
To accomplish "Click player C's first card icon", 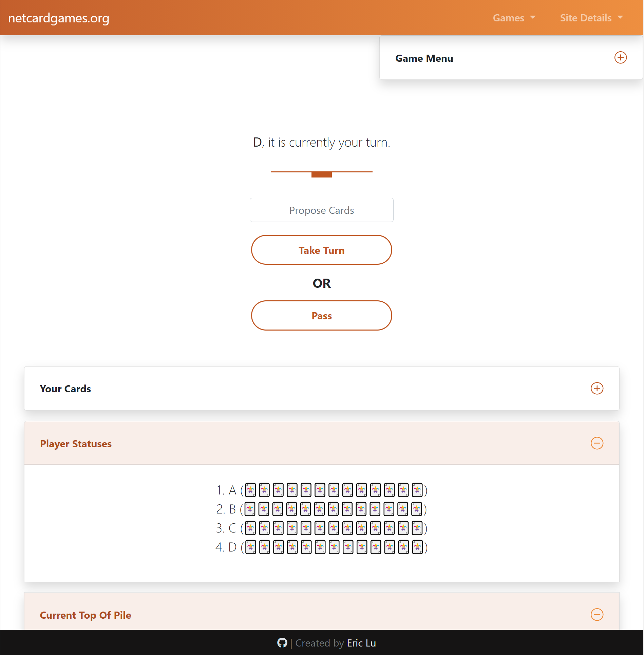I will point(250,528).
